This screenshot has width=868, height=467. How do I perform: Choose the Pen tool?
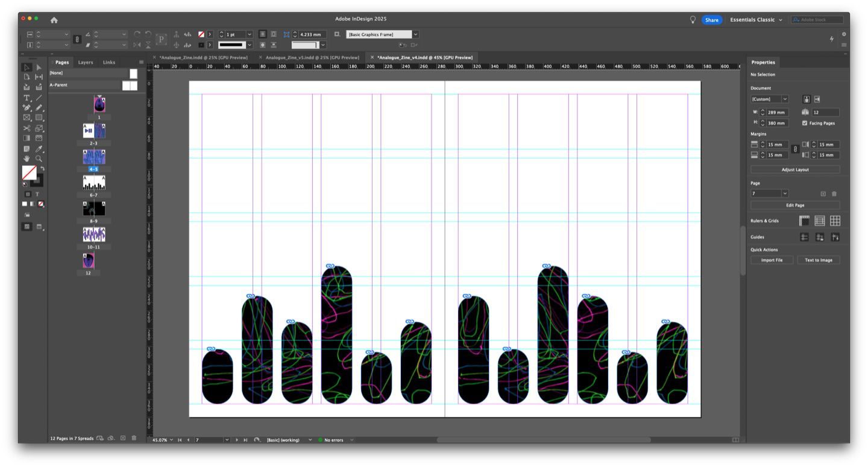pyautogui.click(x=27, y=108)
